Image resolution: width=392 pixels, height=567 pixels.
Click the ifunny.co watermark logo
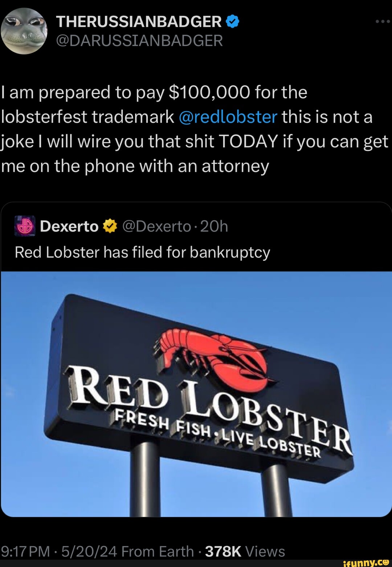click(366, 562)
